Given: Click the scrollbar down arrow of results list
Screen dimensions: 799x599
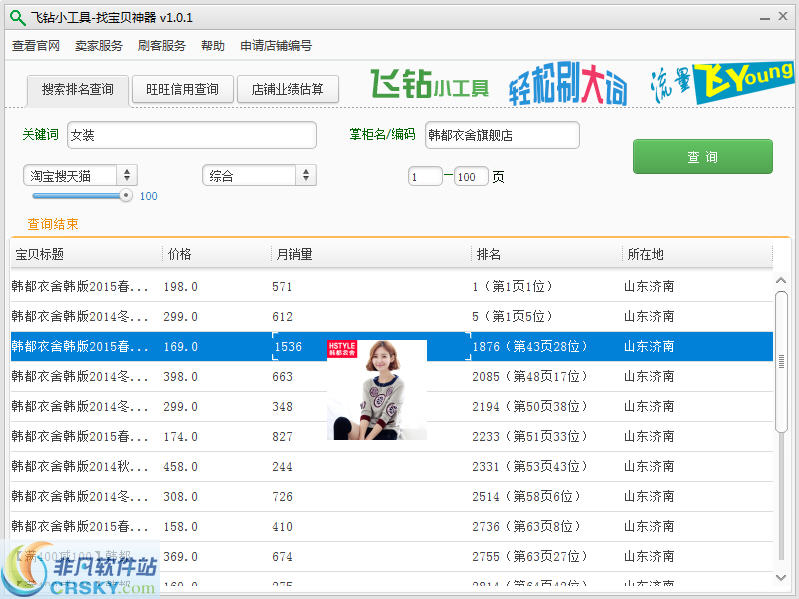Looking at the screenshot, I should point(781,578).
